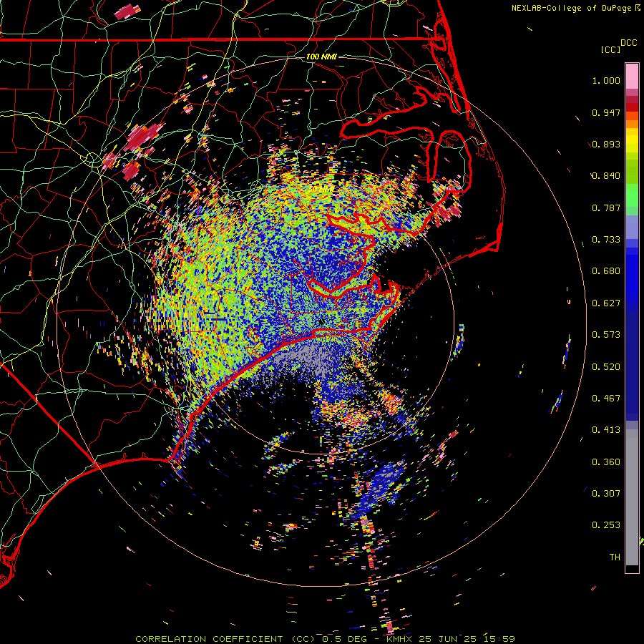The image size is (644, 644).
Task: Click the 0.253 color scale value
Action: 606,525
